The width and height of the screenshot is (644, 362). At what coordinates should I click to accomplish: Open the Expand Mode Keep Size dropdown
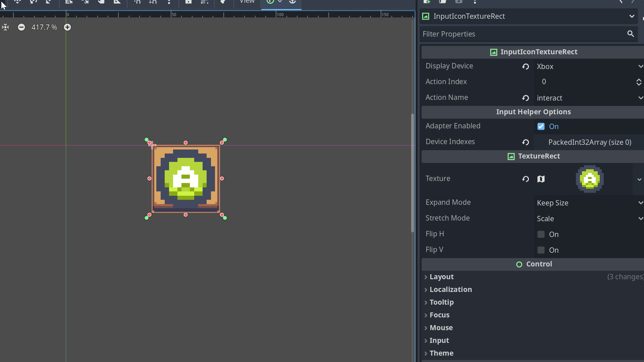(589, 203)
